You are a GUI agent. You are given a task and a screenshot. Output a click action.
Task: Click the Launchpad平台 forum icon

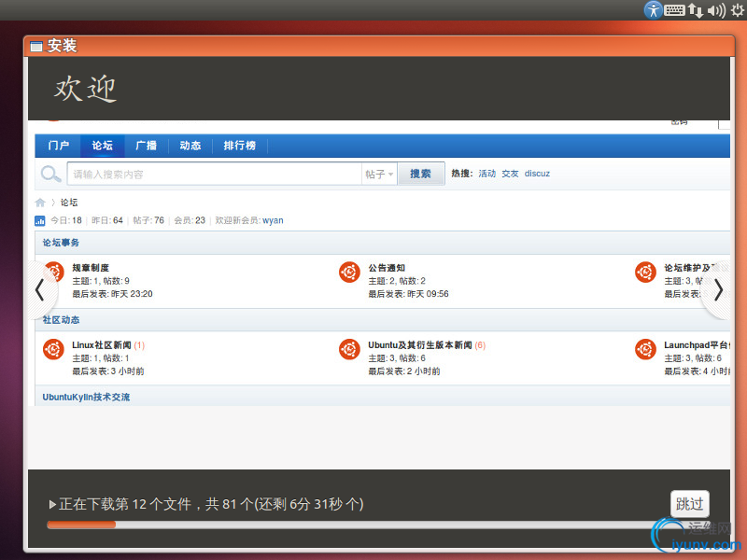[645, 349]
